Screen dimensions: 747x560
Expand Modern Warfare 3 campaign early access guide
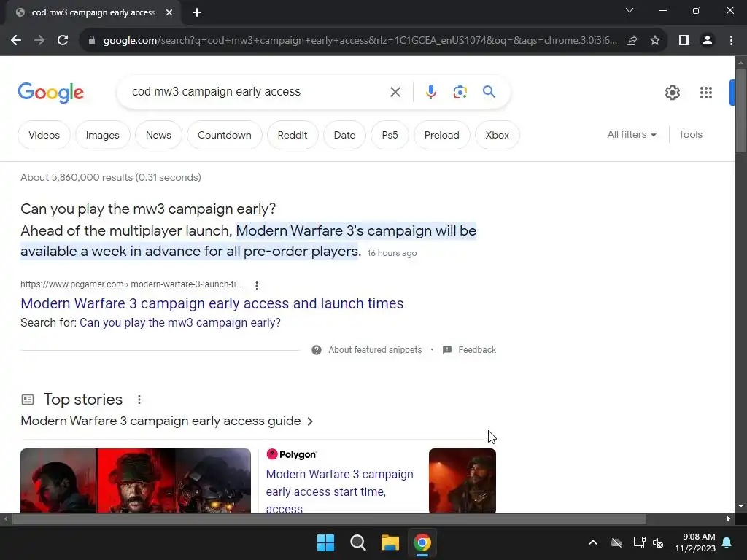(167, 421)
